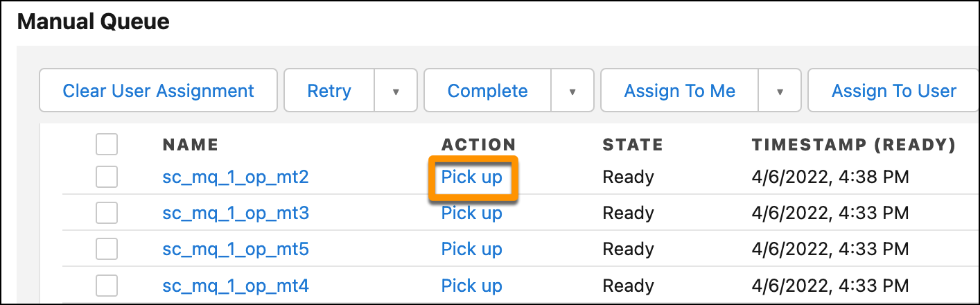Click the Clear User Assignment button
This screenshot has height=305, width=980.
point(158,91)
